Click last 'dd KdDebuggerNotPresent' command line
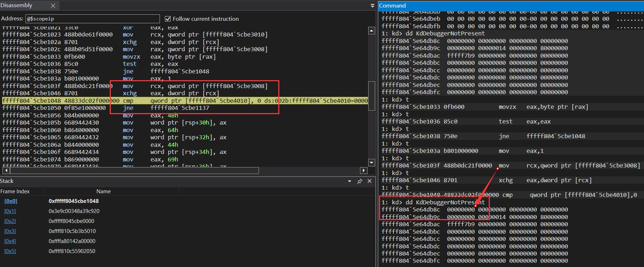Screen dimensions: 644x267 [433, 202]
